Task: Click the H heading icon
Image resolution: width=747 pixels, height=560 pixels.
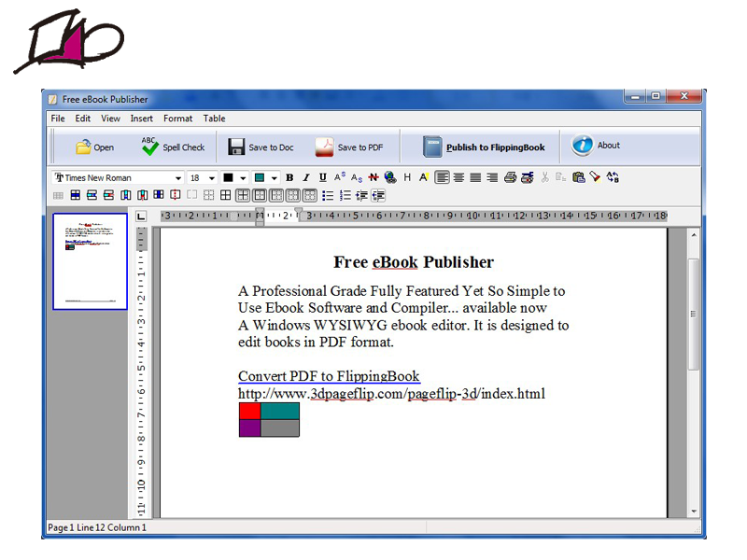Action: tap(407, 177)
